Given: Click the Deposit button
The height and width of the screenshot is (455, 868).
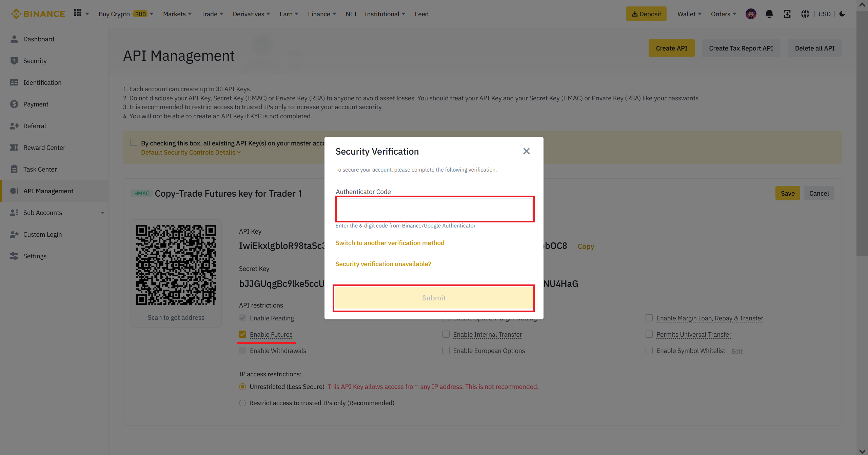Looking at the screenshot, I should pyautogui.click(x=646, y=14).
